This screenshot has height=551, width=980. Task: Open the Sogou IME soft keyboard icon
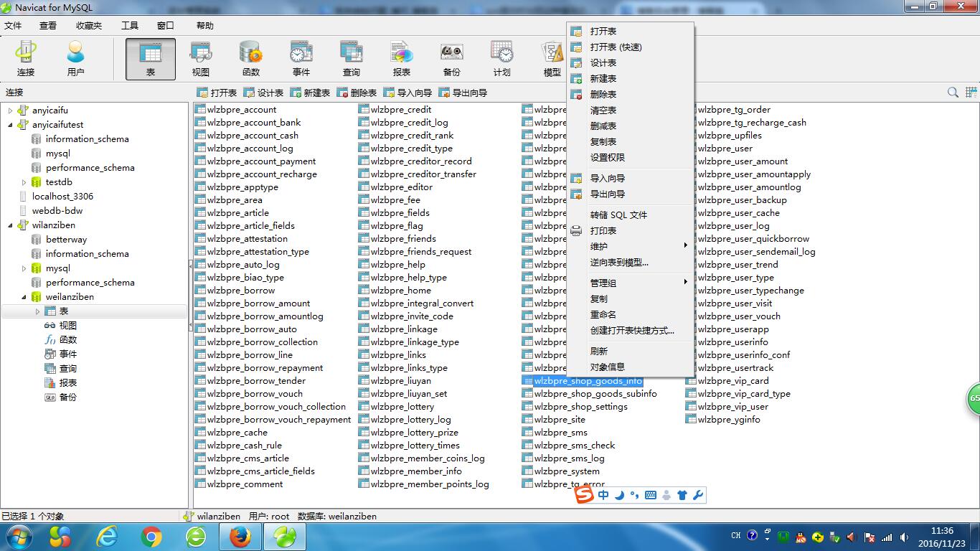coord(651,495)
